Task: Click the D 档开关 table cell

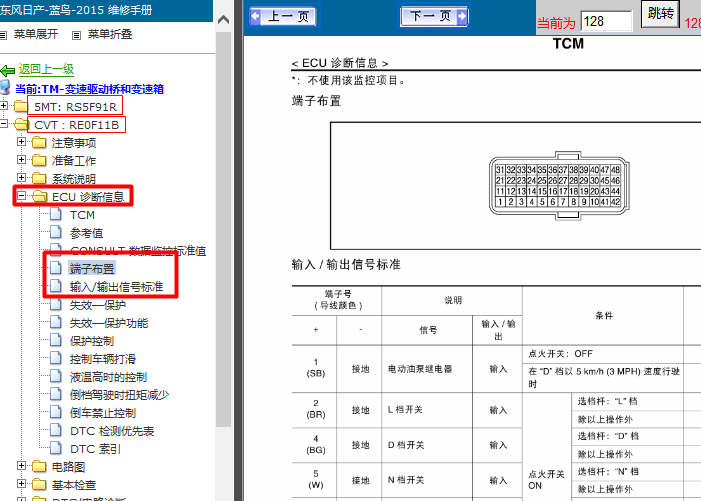Action: point(427,445)
